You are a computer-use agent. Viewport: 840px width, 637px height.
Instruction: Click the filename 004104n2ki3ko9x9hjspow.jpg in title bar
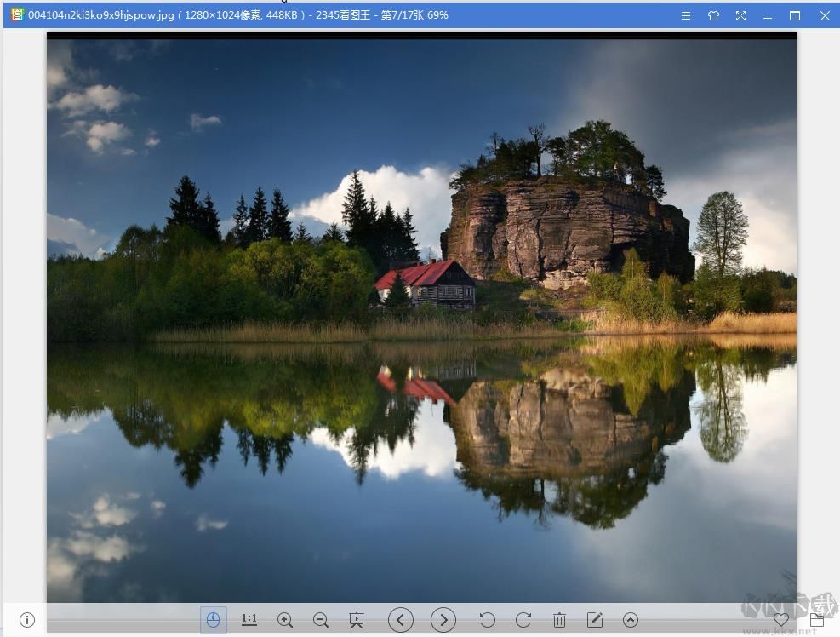[x=100, y=15]
